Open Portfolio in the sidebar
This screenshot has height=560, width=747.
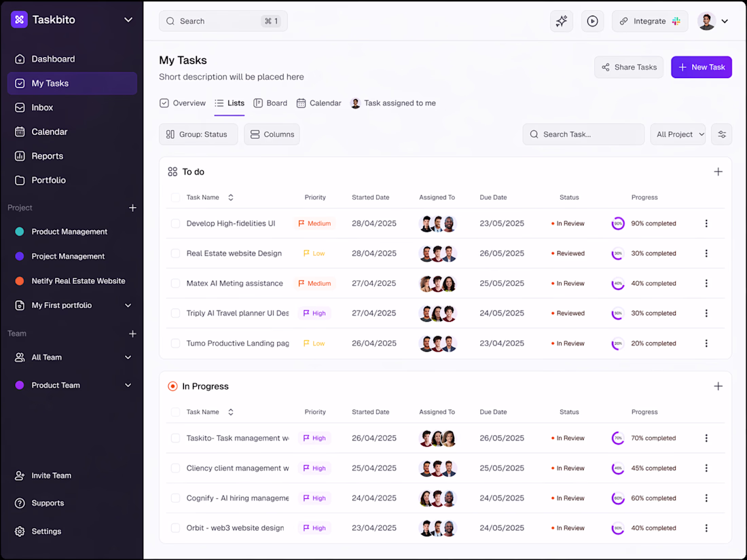pyautogui.click(x=72, y=181)
